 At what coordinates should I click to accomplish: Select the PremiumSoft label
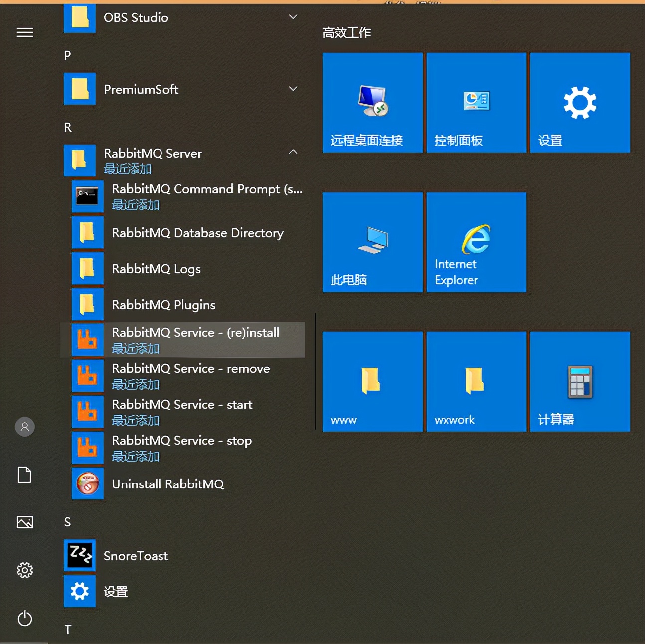click(x=141, y=89)
